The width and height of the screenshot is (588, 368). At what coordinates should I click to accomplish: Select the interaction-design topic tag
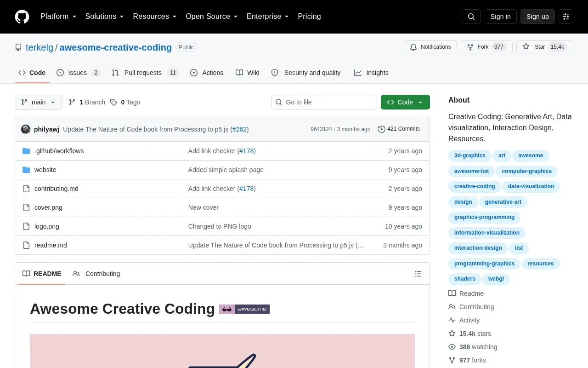[x=478, y=248]
